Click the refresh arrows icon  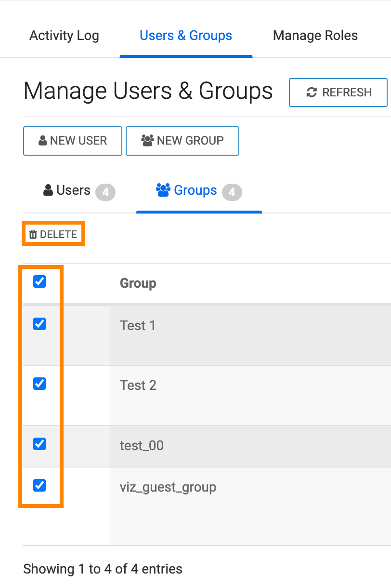312,93
